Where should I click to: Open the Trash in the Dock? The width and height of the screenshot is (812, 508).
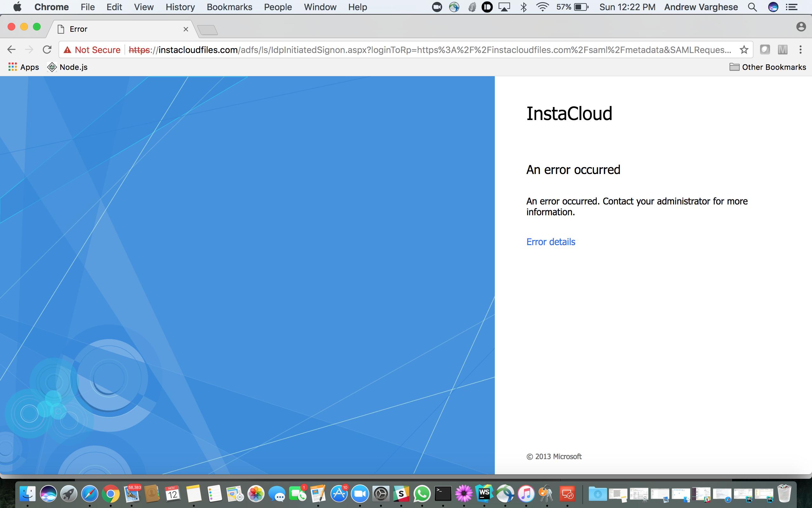(x=784, y=493)
